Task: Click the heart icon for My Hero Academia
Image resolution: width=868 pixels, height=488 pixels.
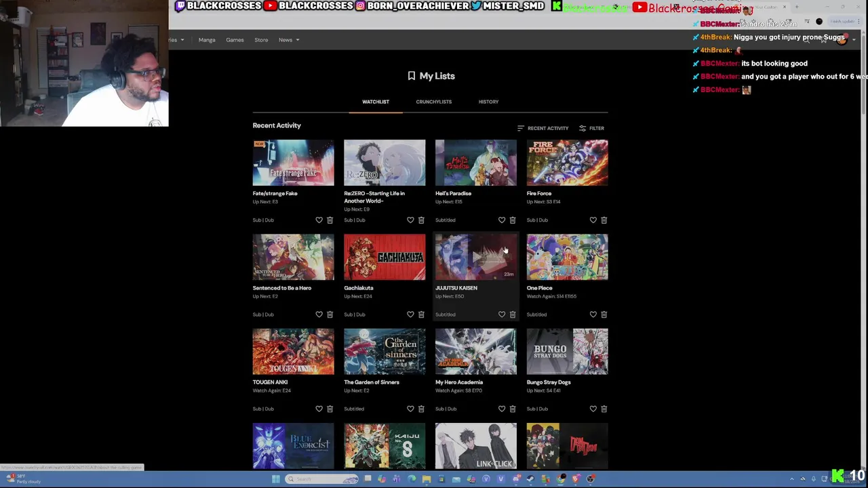Action: click(x=502, y=409)
